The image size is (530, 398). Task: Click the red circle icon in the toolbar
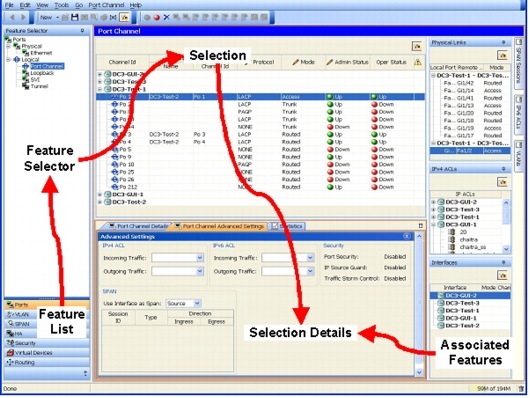click(156, 17)
